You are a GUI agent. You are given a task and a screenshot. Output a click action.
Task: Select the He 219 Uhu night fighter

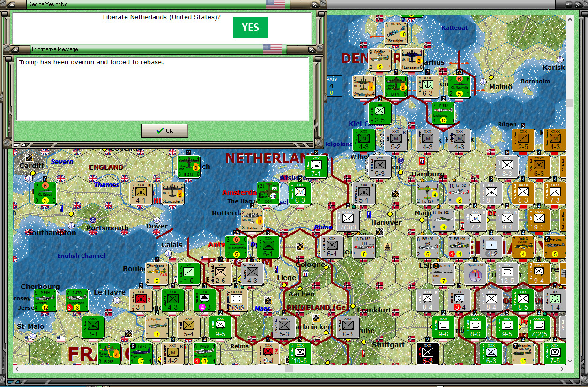444,274
